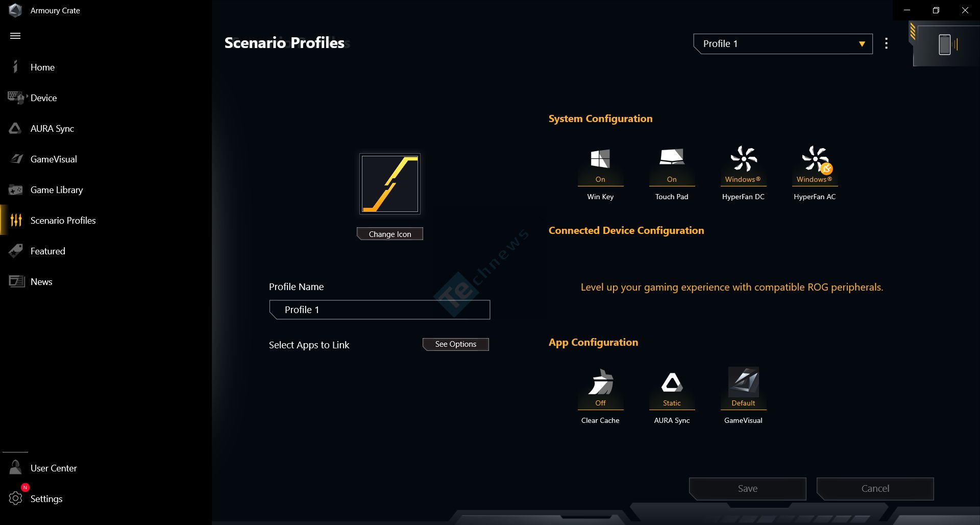Click the Scenario Profiles sliders icon
The height and width of the screenshot is (525, 980).
pos(16,220)
